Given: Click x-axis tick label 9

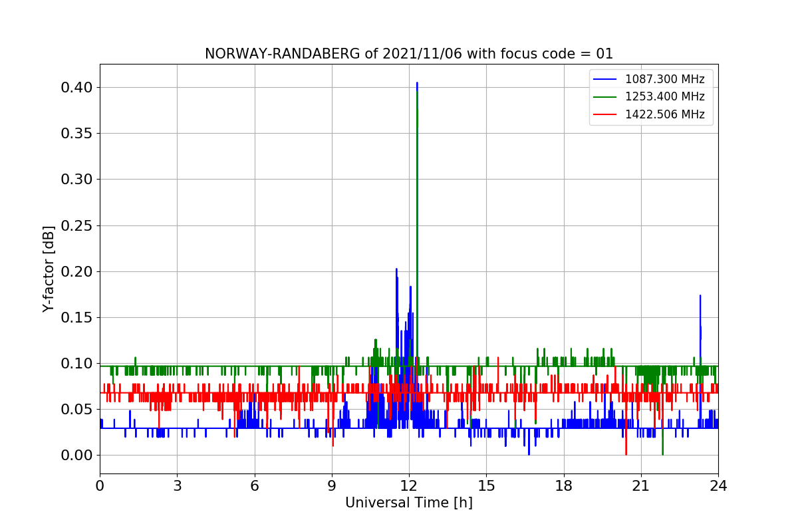Looking at the screenshot, I should pyautogui.click(x=332, y=485).
